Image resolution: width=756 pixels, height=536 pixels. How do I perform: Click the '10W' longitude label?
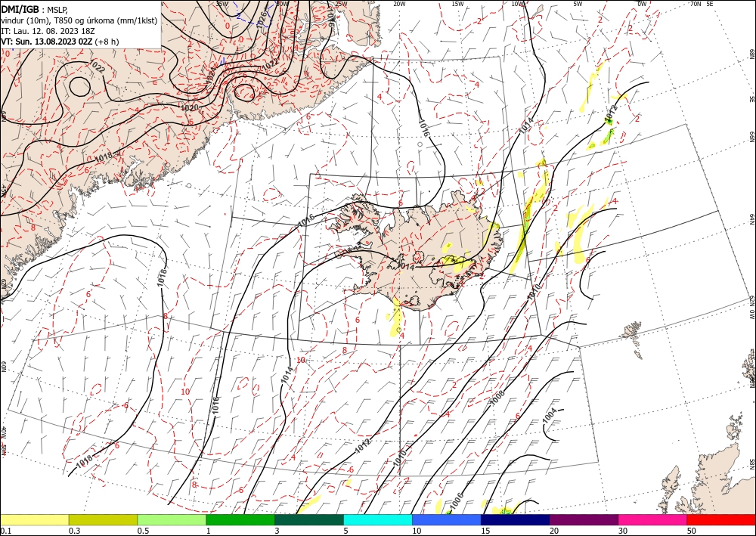click(x=518, y=4)
